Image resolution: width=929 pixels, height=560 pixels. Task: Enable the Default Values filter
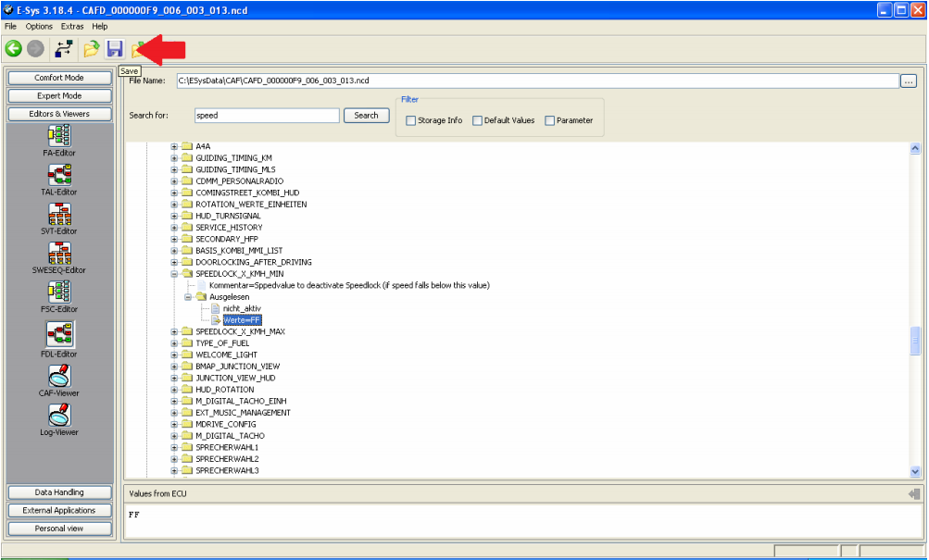pos(477,120)
